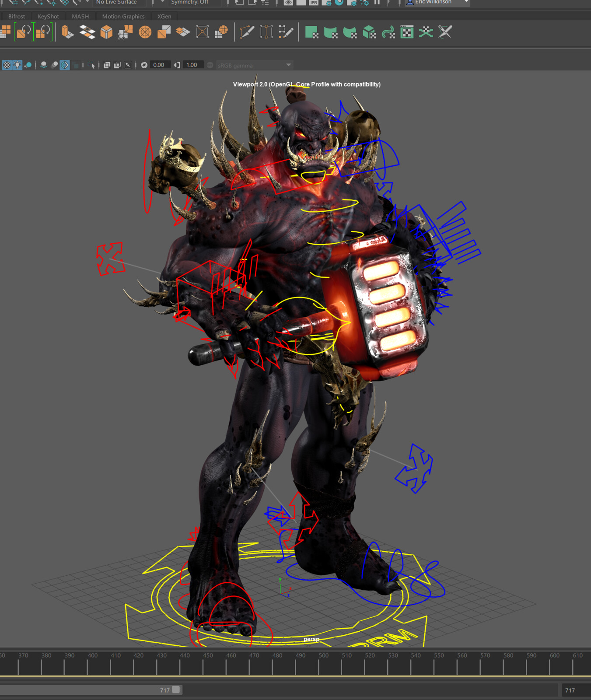Click the pause Viewport 2.0 button
The width and height of the screenshot is (591, 700).
tap(377, 3)
